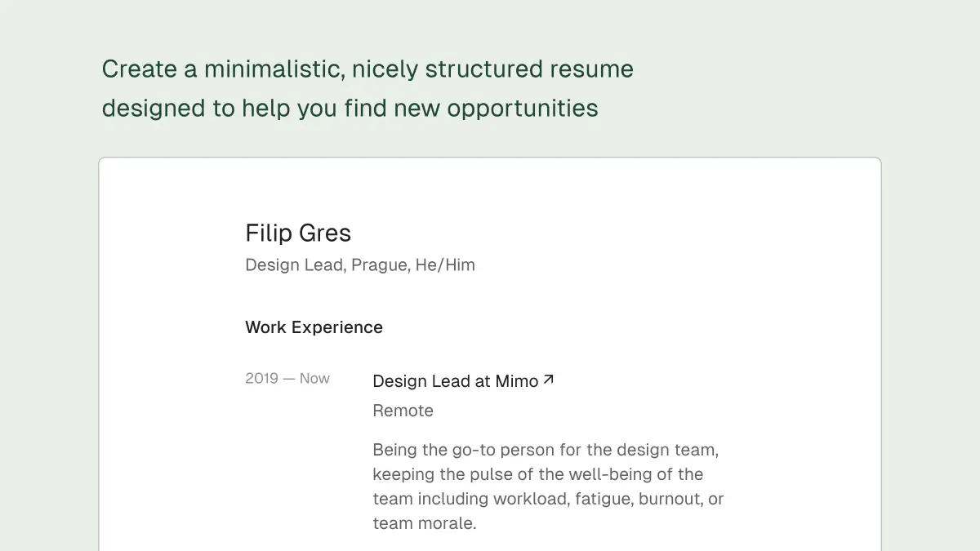The height and width of the screenshot is (551, 980).
Task: Click the description line starting with keeping
Action: pos(537,474)
